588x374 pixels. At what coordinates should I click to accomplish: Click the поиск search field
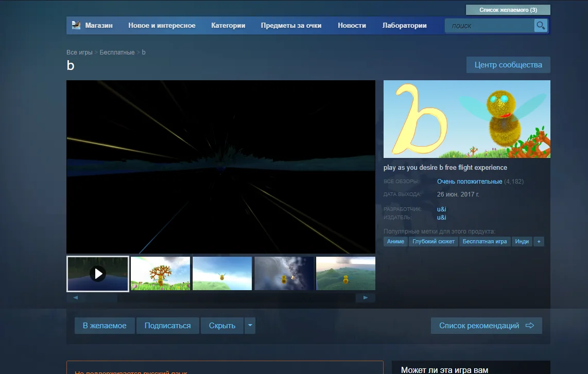489,26
